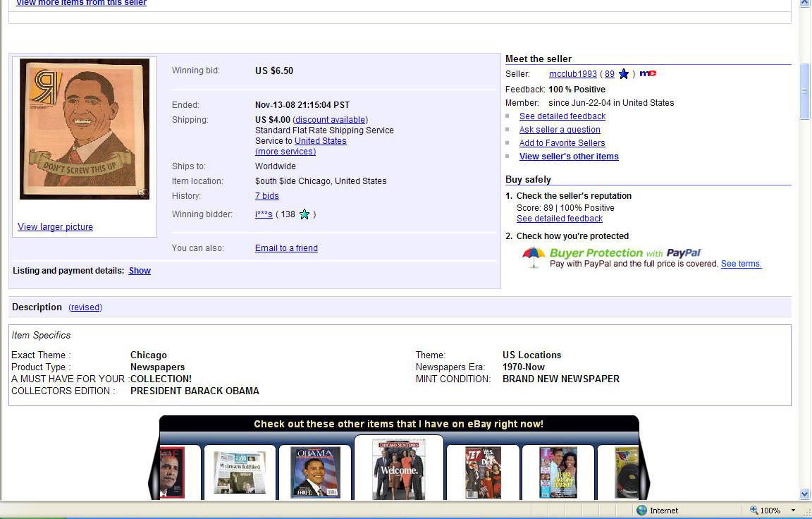Open the OBAMA magazine cover carousel item
812x519 pixels.
[x=315, y=472]
